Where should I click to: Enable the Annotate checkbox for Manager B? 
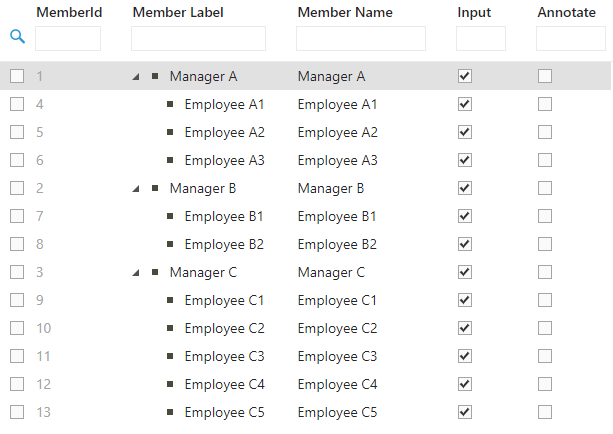tap(545, 188)
